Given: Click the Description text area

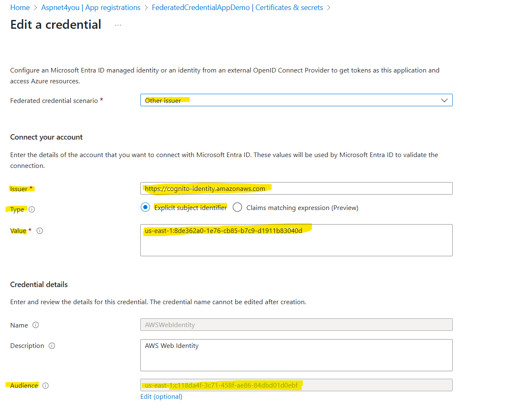Looking at the screenshot, I should tap(296, 355).
